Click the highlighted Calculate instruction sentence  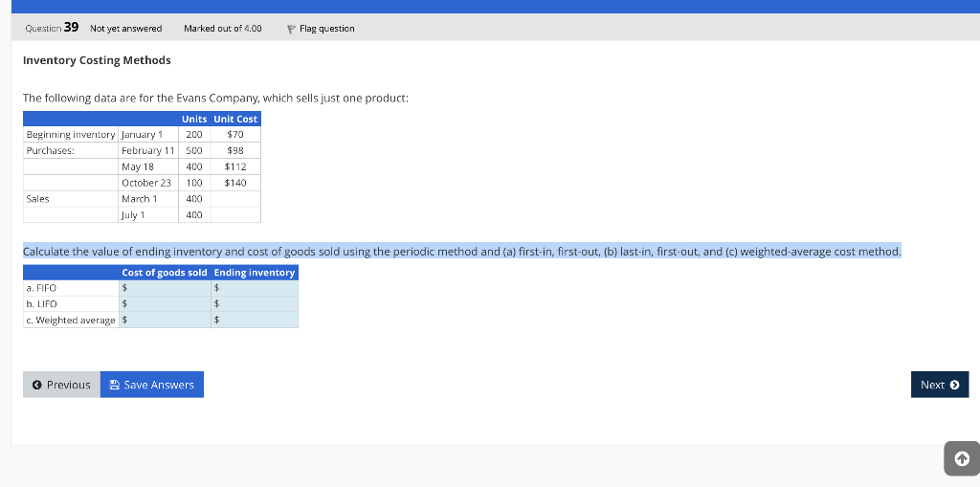[x=462, y=252]
